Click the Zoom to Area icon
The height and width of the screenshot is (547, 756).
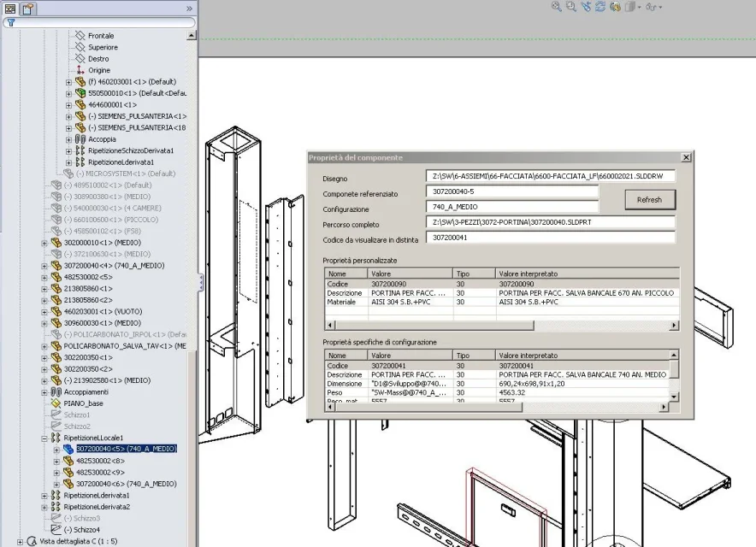(571, 7)
